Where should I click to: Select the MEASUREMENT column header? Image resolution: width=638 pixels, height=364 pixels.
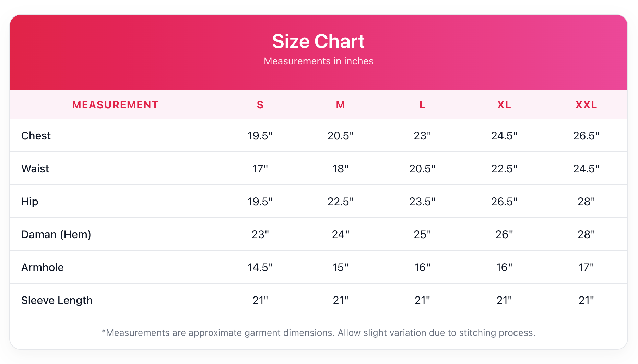click(x=115, y=105)
